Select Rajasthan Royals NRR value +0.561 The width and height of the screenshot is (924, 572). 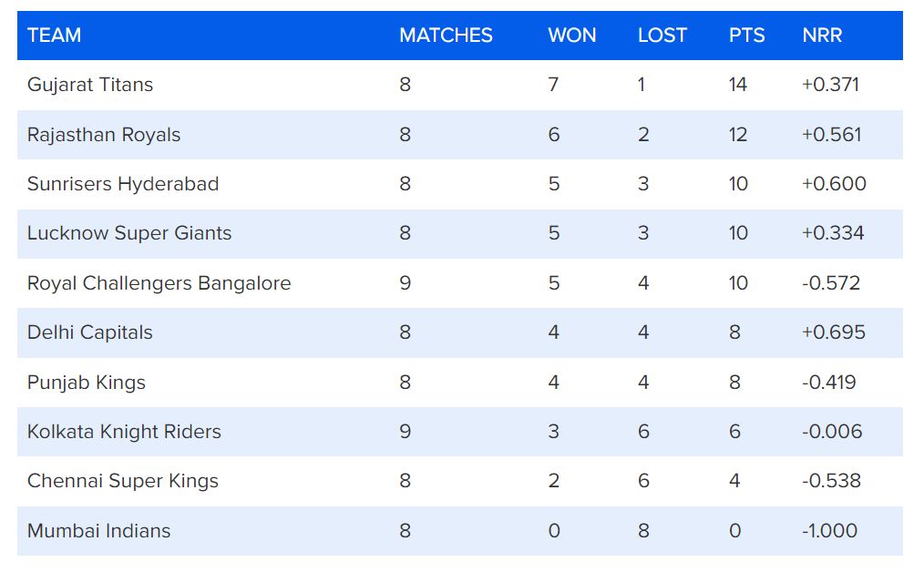tap(831, 135)
